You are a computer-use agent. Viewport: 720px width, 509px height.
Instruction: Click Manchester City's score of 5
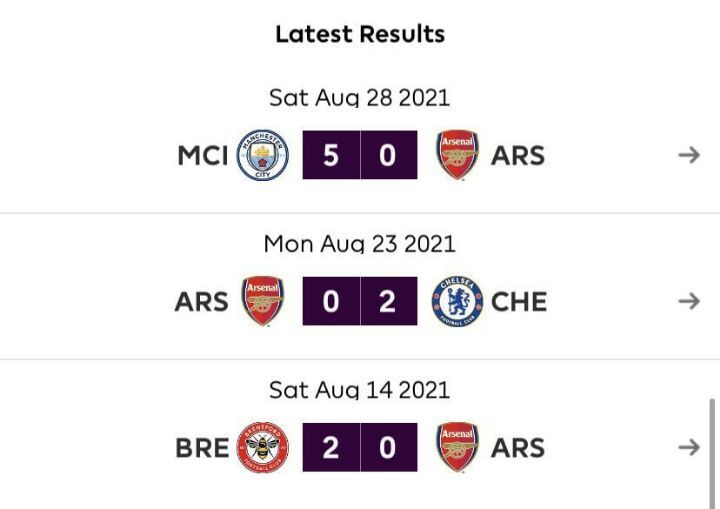click(x=331, y=155)
